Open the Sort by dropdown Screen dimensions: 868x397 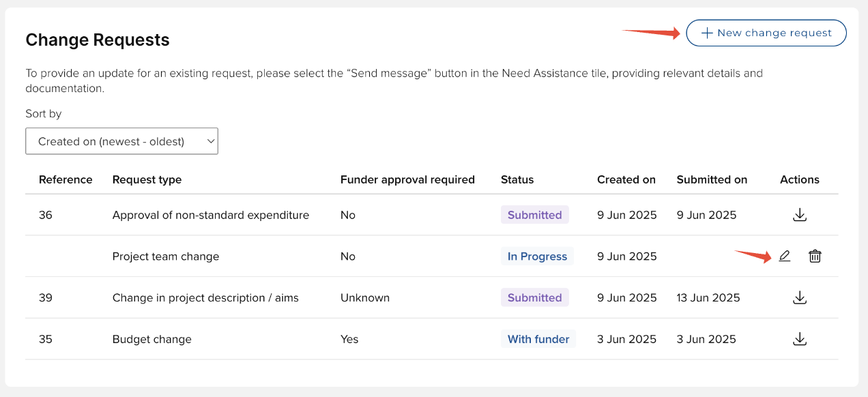tap(121, 141)
